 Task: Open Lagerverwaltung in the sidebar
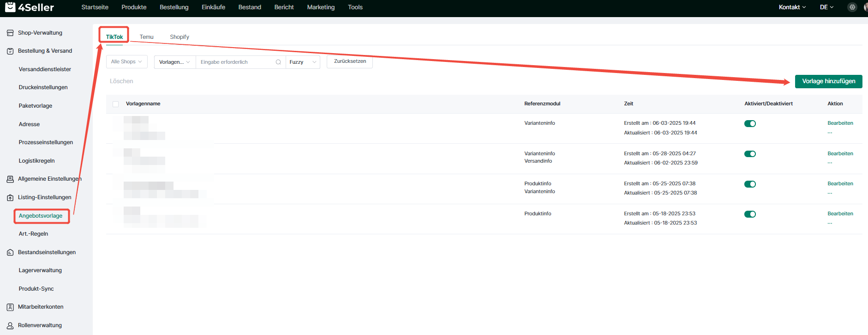(x=40, y=270)
